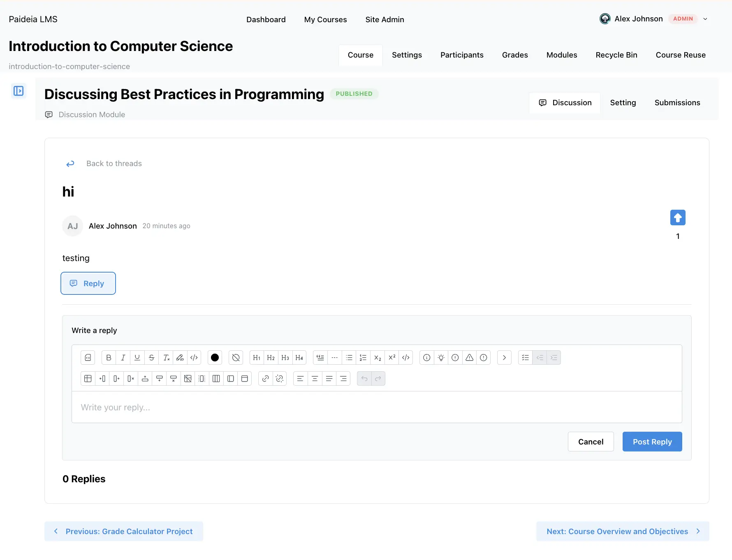Upvote the thread by Alex Johnson
732x560 pixels.
tap(678, 218)
